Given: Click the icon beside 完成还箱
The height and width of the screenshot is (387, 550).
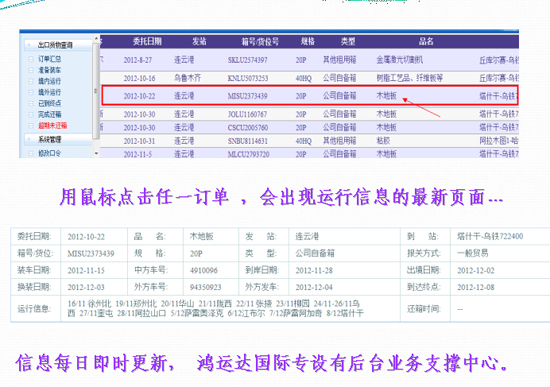Looking at the screenshot, I should tap(31, 114).
